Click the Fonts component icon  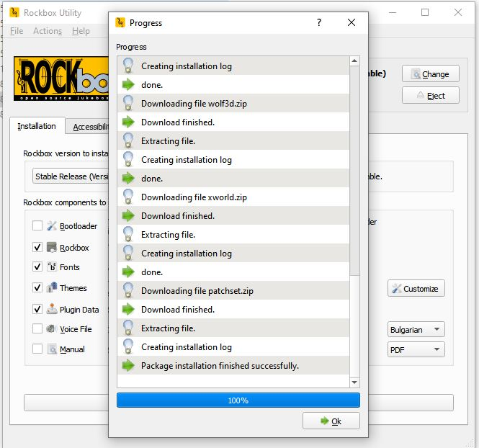click(52, 266)
